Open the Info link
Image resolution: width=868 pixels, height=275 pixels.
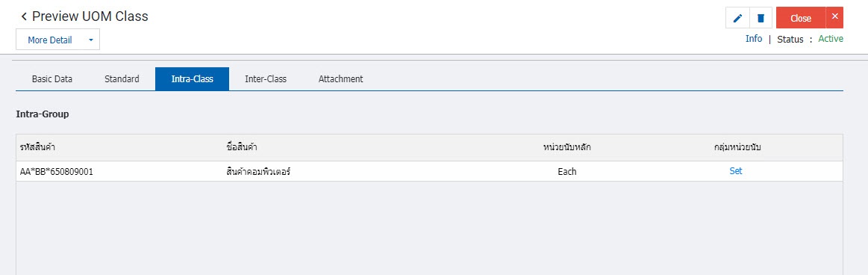753,39
